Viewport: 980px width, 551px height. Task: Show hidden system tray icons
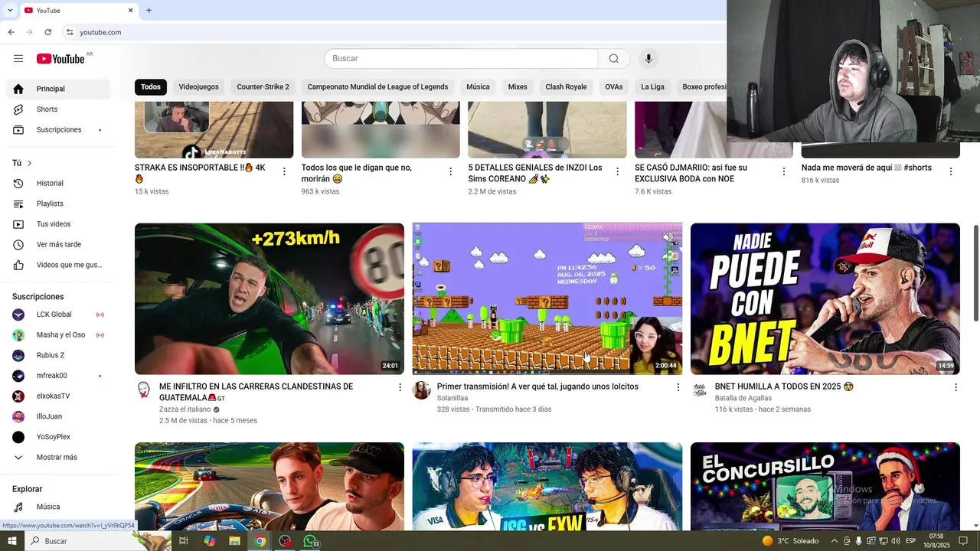[834, 541]
